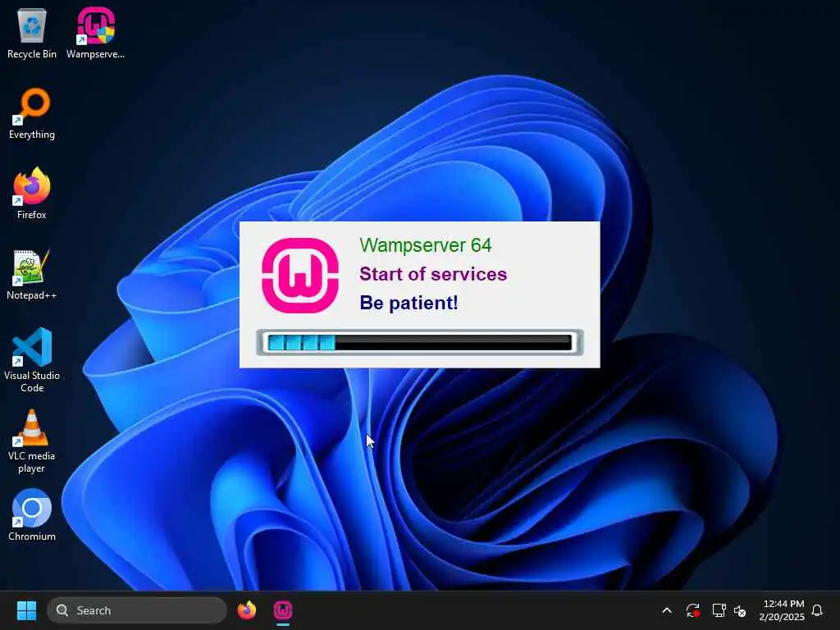Image resolution: width=840 pixels, height=630 pixels.
Task: Click the 'Start of services' text
Action: point(433,274)
